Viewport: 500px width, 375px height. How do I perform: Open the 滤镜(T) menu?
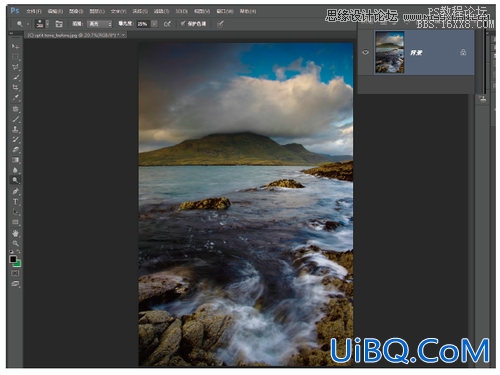pos(161,11)
